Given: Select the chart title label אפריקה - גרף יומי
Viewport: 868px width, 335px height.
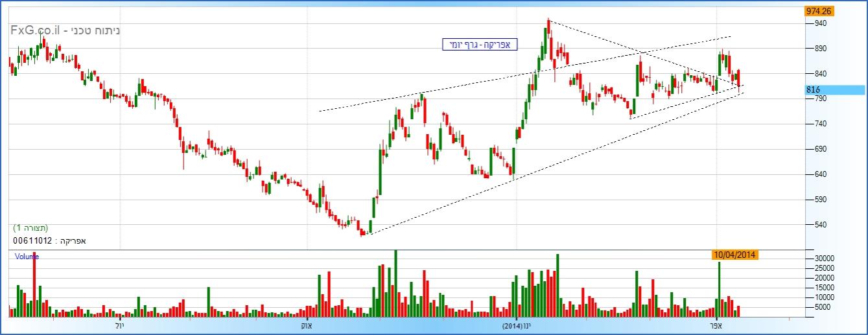Looking at the screenshot, I should click(479, 45).
